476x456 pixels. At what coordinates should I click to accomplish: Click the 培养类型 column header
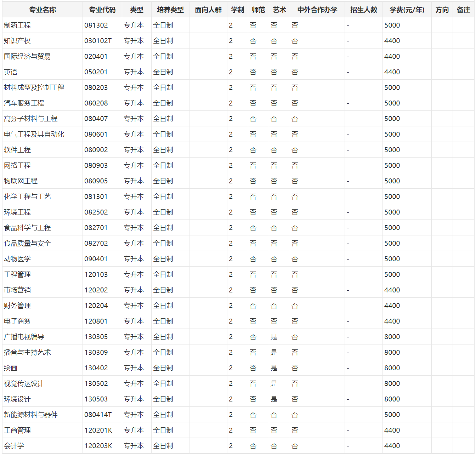coord(170,10)
